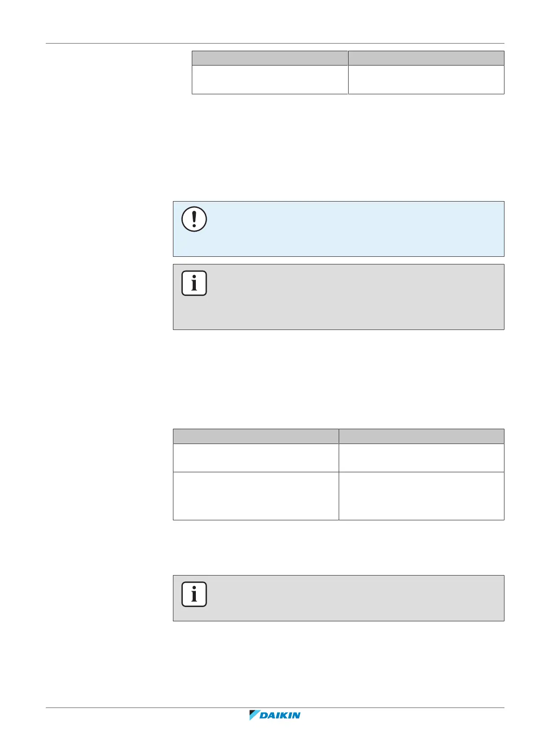535x756 pixels.
Task: Click the Daikin triangle emblem in the footer
Action: (x=254, y=715)
